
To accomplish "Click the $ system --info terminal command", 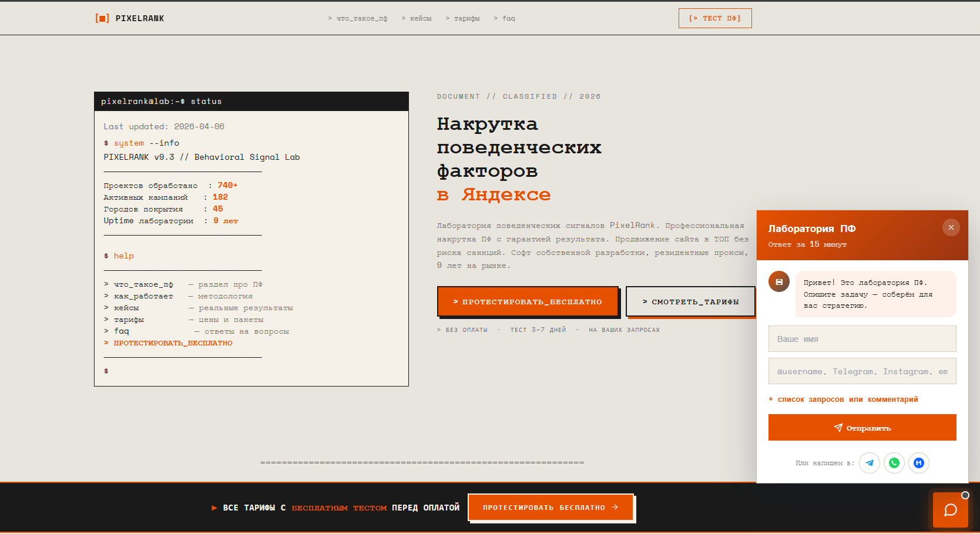I will tap(142, 143).
